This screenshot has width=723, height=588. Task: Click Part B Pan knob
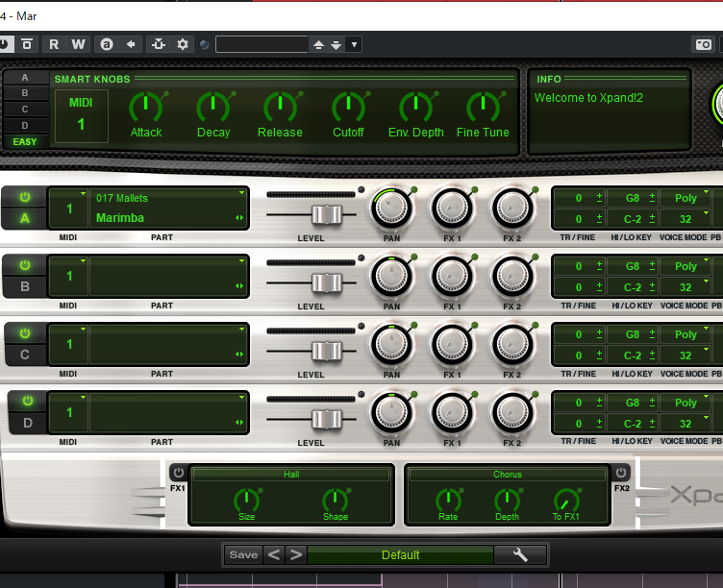(392, 277)
